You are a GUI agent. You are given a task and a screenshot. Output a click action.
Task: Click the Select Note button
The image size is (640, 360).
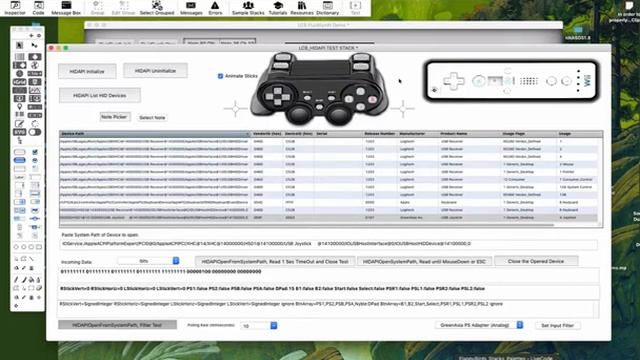[152, 118]
